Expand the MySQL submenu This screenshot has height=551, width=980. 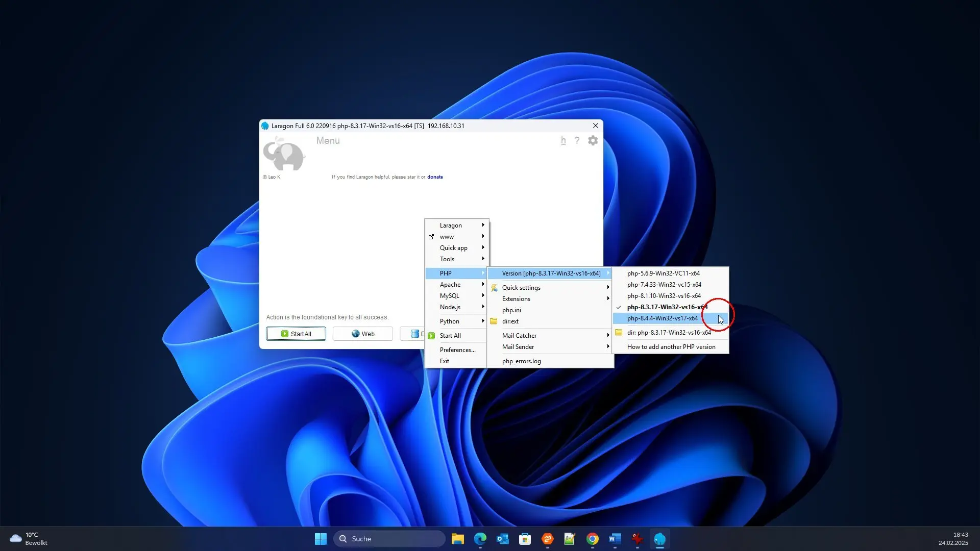(x=456, y=296)
